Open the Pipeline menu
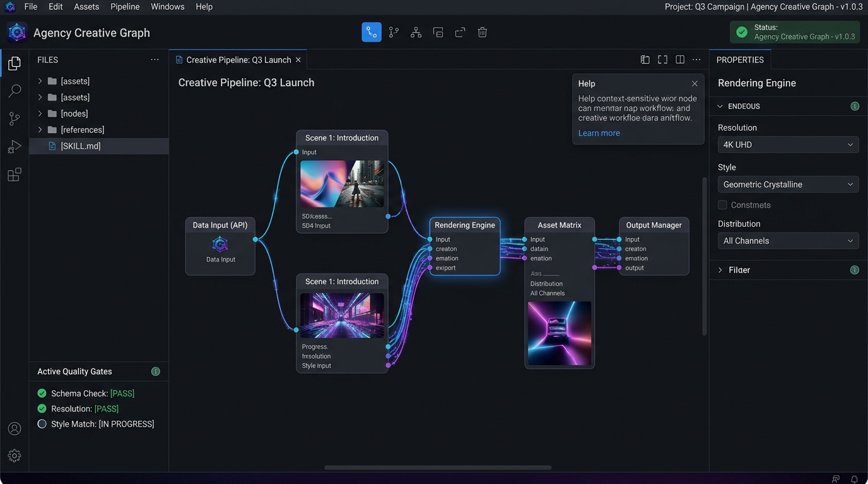 [x=125, y=7]
